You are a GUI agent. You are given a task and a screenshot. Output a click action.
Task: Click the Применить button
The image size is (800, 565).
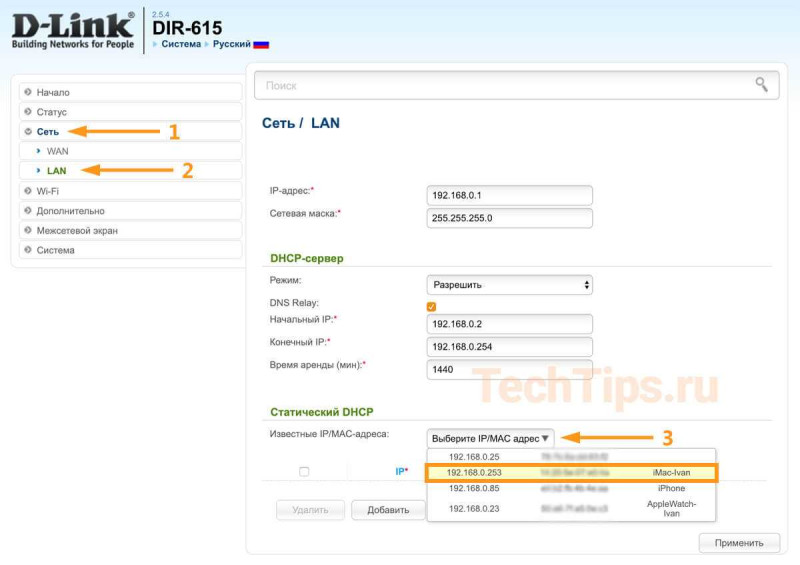739,543
